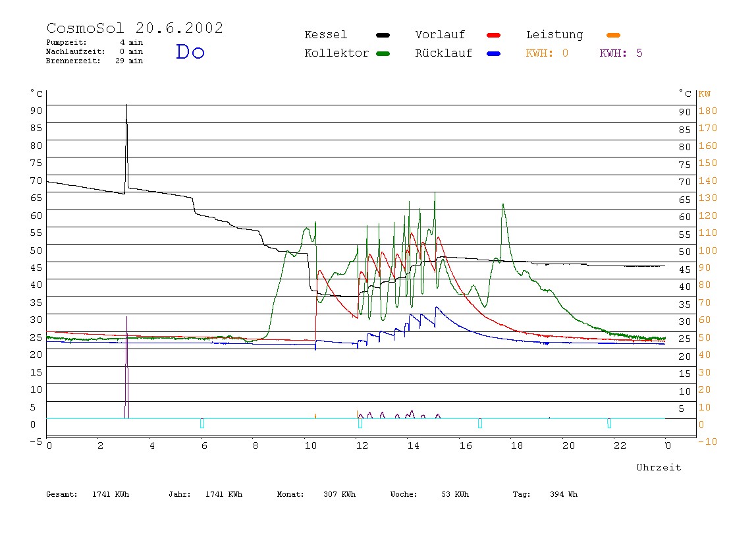Click the Nachlaufzeit value "0 min"
The height and width of the screenshot is (535, 756).
tap(131, 51)
